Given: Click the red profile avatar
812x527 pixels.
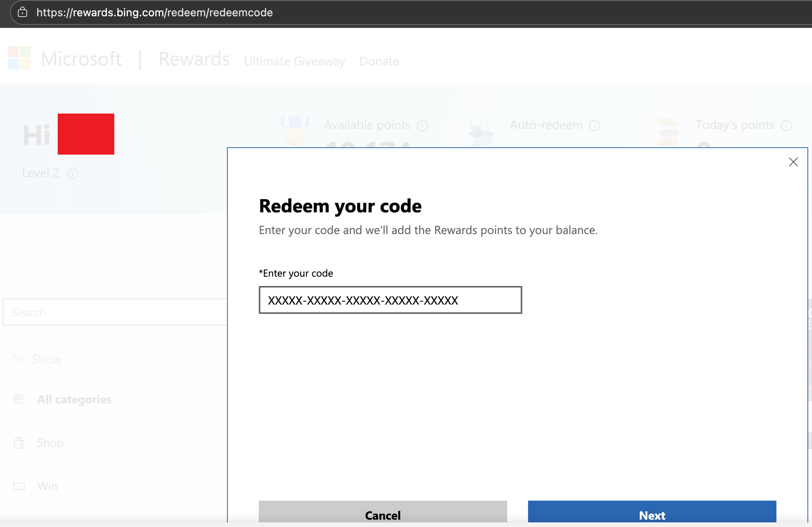Looking at the screenshot, I should pos(86,134).
